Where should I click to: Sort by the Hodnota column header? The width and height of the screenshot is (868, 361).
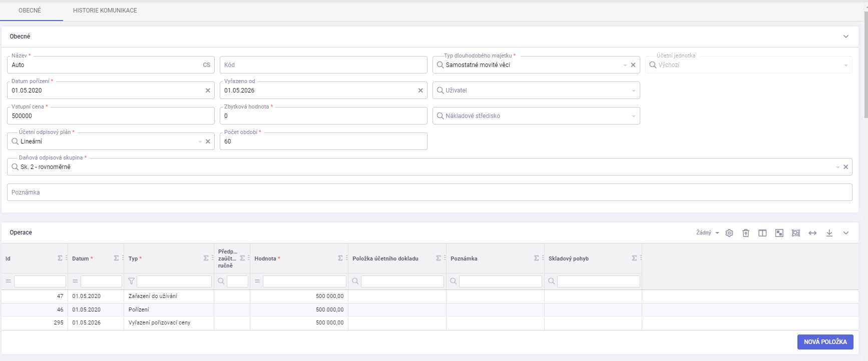click(x=267, y=258)
